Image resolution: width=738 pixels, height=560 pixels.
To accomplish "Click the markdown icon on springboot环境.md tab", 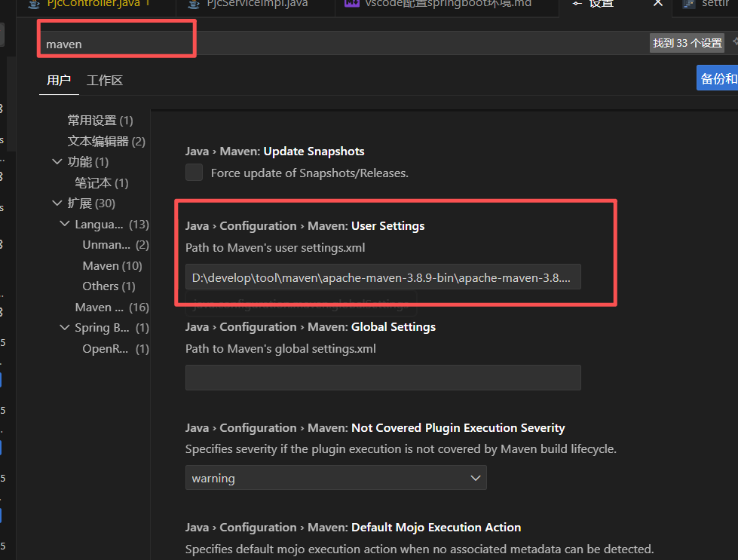I will tap(351, 4).
